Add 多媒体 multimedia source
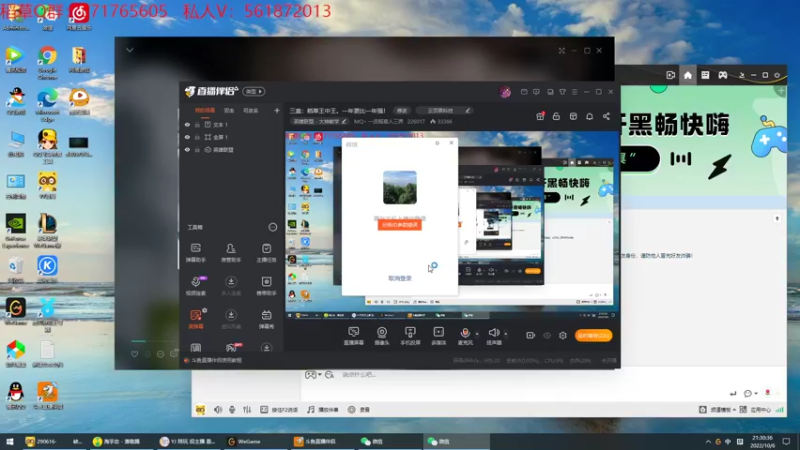 coord(438,336)
